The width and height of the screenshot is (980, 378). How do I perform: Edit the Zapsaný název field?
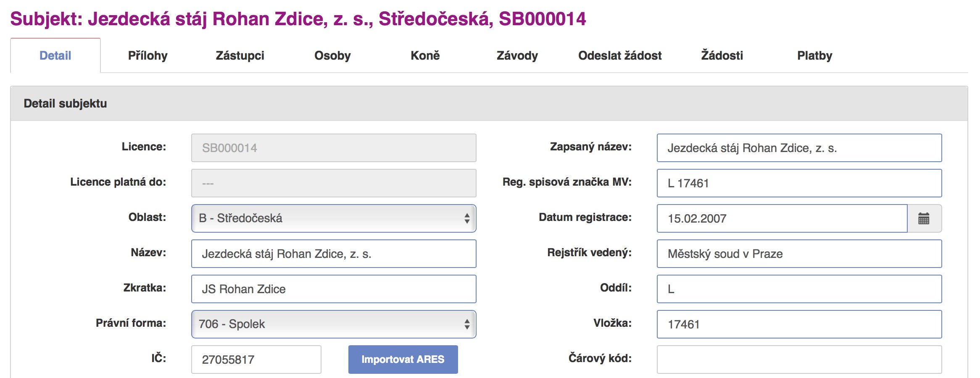tap(799, 148)
